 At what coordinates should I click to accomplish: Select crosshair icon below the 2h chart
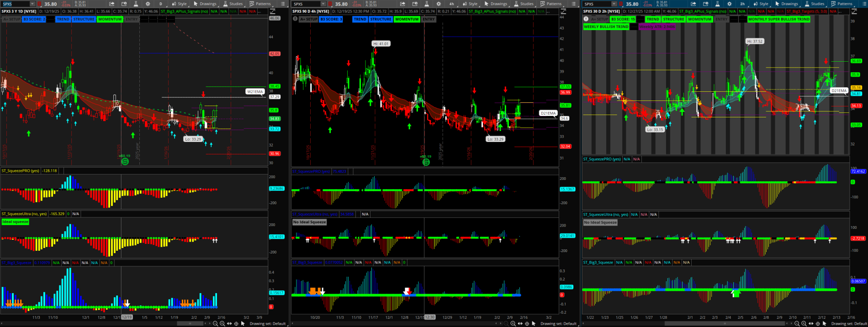(818, 323)
